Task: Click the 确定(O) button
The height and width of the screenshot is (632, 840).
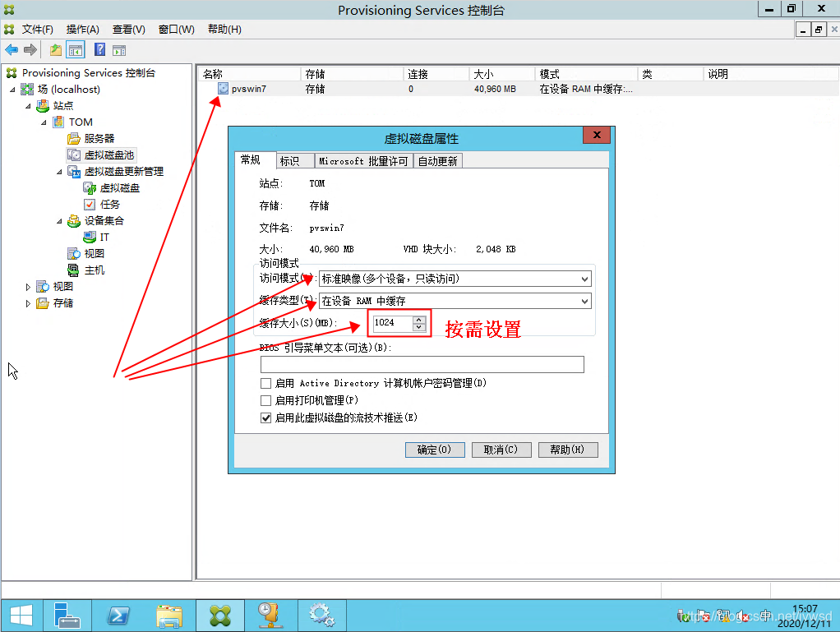Action: (435, 450)
